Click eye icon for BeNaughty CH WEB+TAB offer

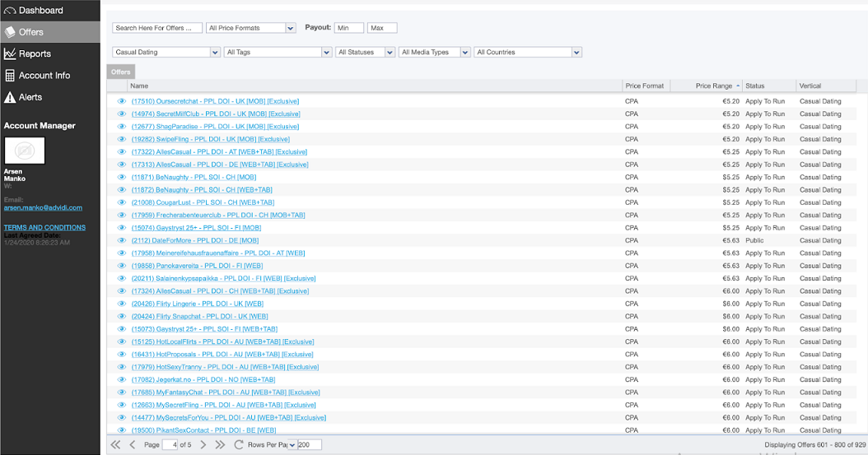click(x=121, y=189)
